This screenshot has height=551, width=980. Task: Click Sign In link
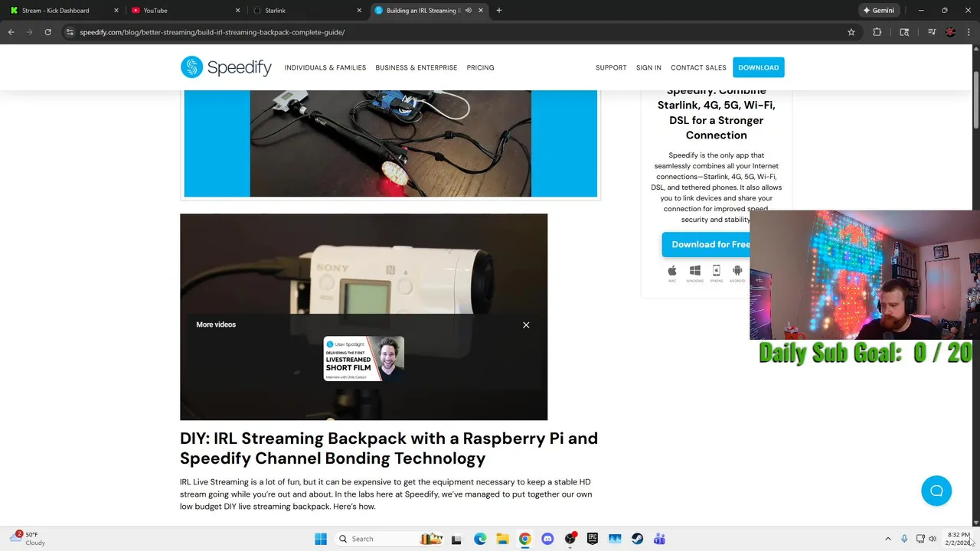648,67
